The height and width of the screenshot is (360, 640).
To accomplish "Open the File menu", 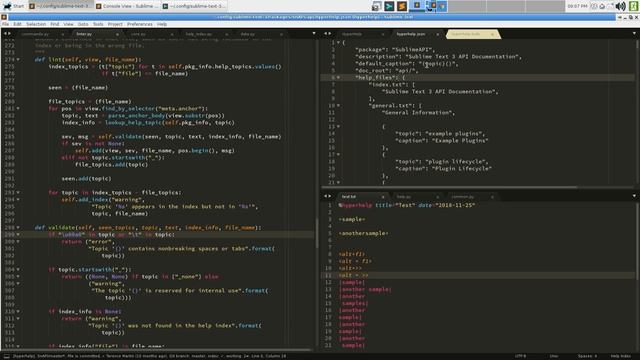I will [x=5, y=24].
